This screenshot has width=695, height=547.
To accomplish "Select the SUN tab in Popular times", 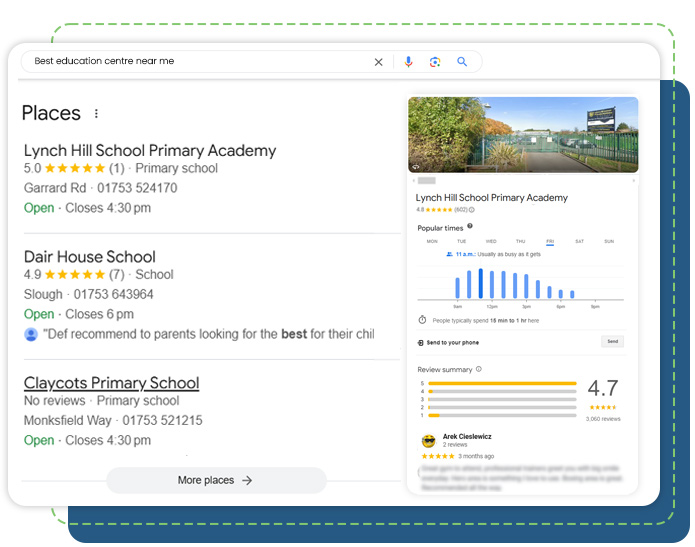I will tap(609, 242).
